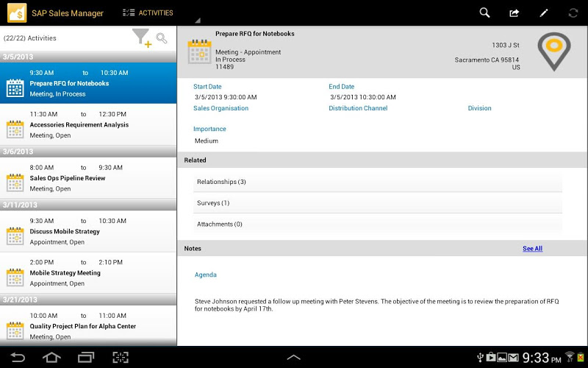Add a filter with funnel icon

coord(142,38)
